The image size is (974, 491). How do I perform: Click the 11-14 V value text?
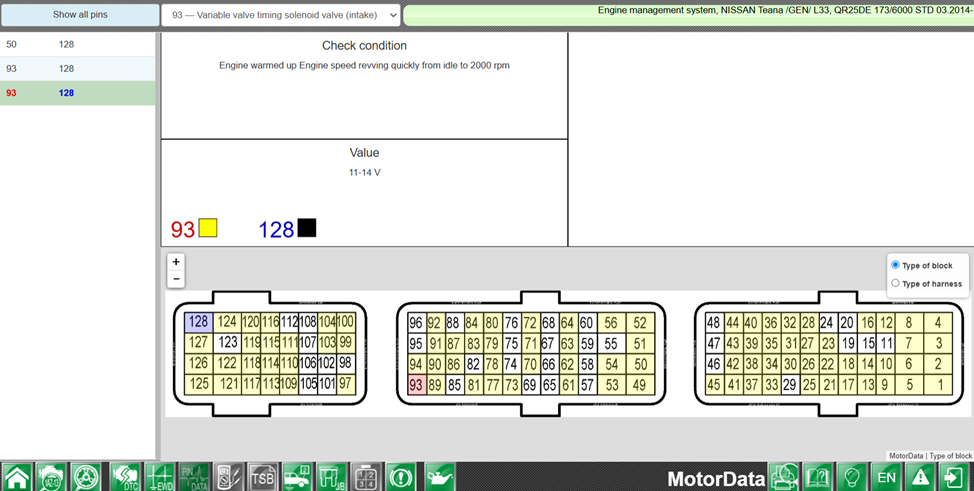point(365,172)
